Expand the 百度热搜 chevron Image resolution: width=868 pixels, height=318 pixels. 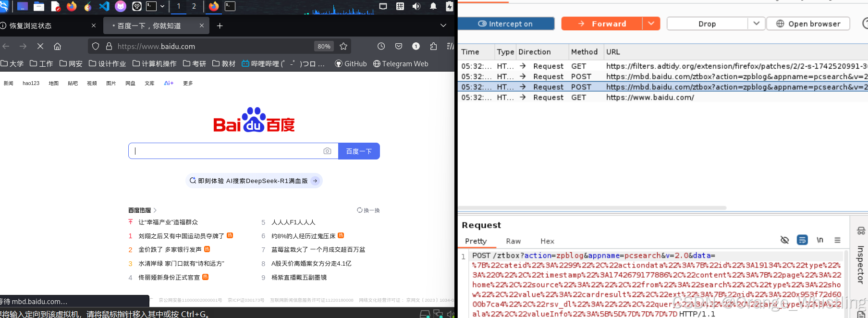[x=155, y=210]
